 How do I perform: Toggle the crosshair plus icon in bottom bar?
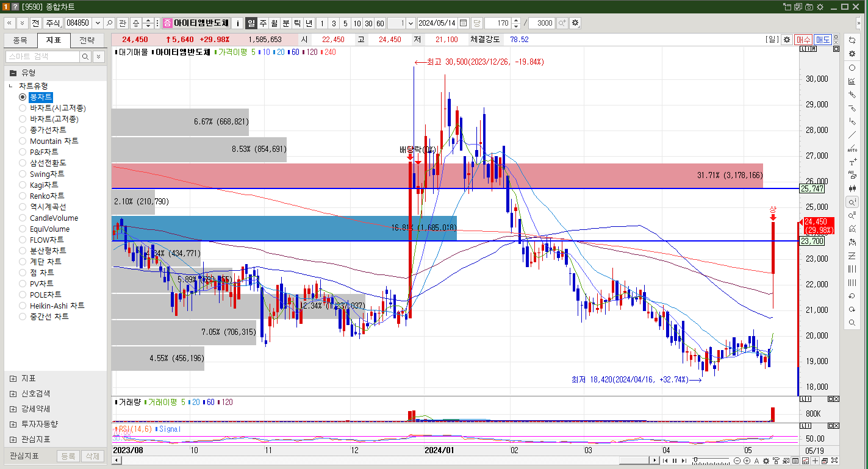[815, 460]
